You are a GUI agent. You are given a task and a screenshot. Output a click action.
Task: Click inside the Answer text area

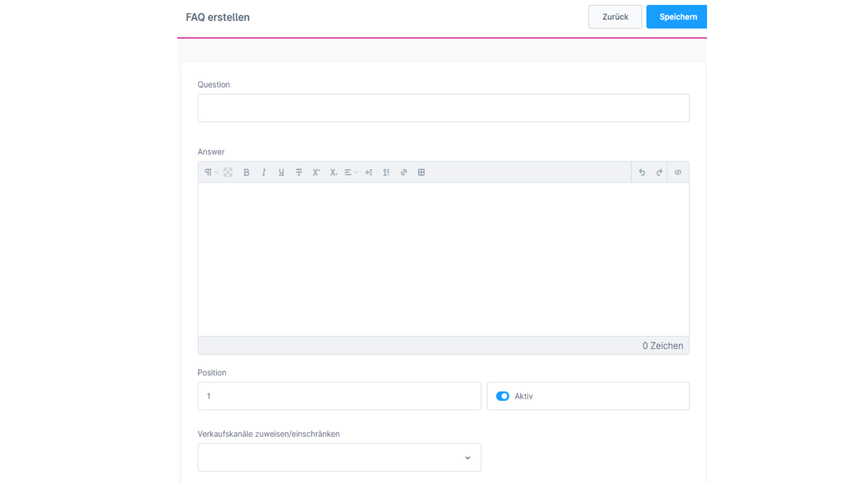(443, 259)
